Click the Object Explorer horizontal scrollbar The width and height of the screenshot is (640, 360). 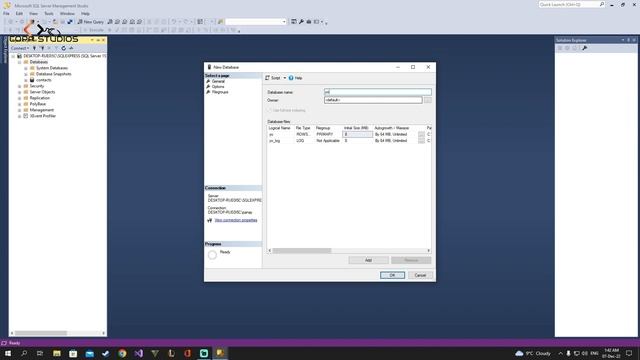click(x=41, y=333)
